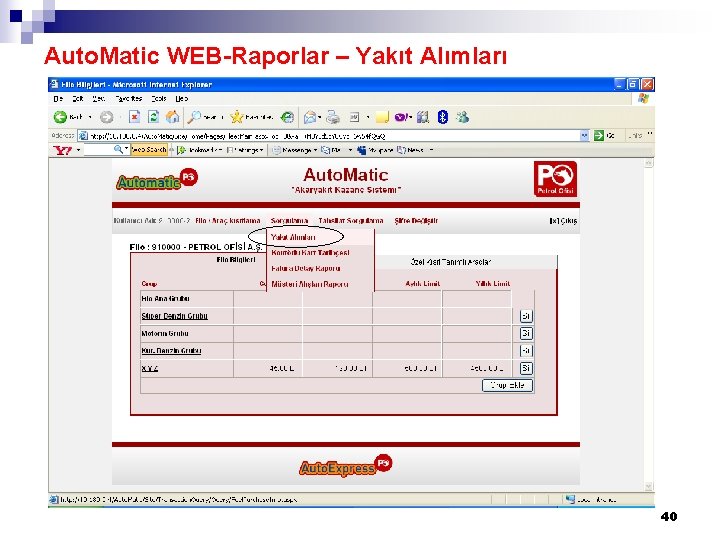Screen dimensions: 720x540
Task: Click the Edit page icon
Action: [354, 118]
